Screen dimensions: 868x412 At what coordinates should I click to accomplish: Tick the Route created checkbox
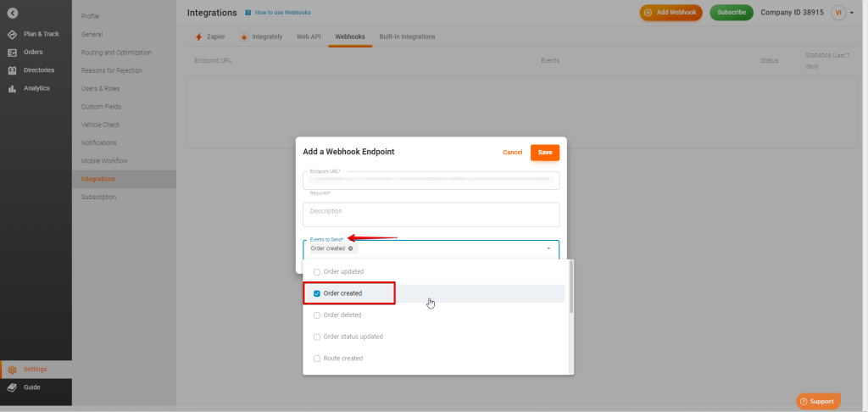[x=317, y=359]
